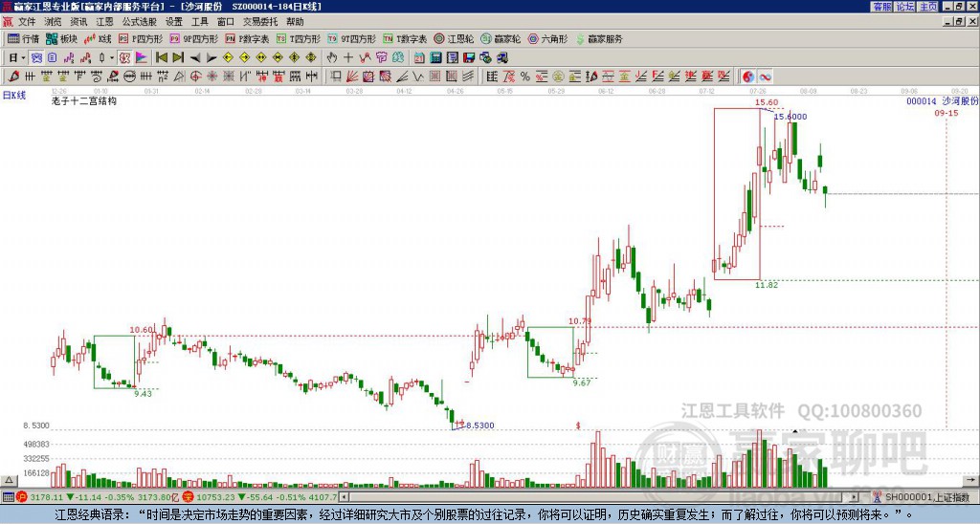
Task: Select the red fan lines tool
Action: point(352,76)
